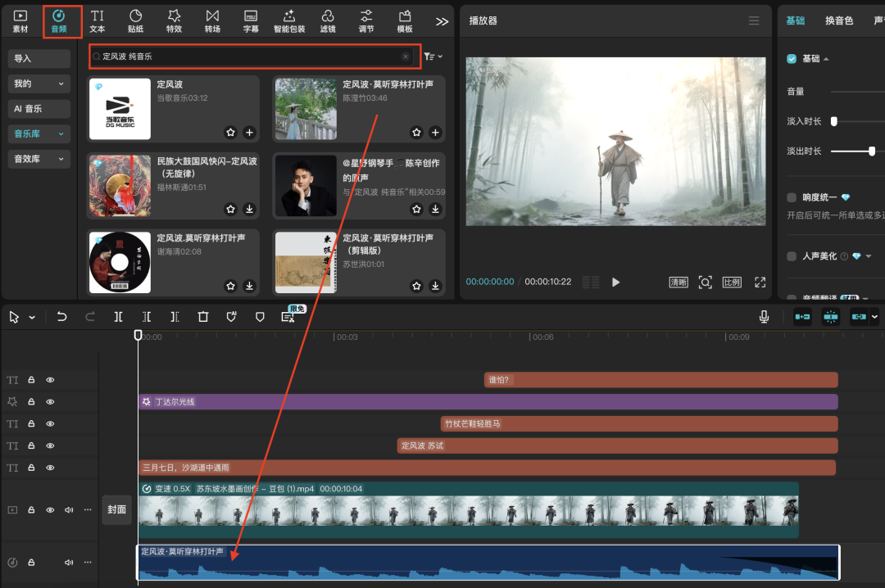Delete selected clip with trash icon
This screenshot has height=588, width=885.
pos(203,317)
